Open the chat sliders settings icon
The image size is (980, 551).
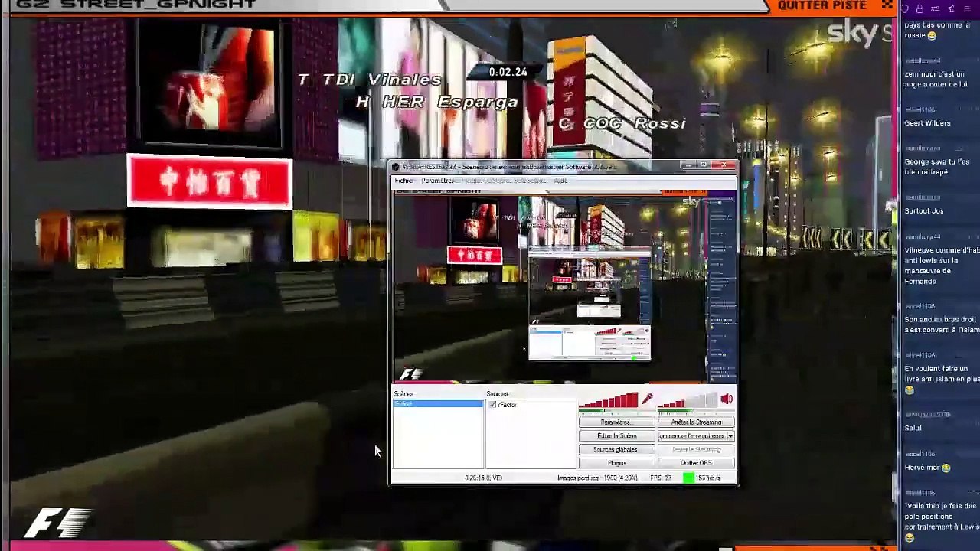click(x=935, y=9)
